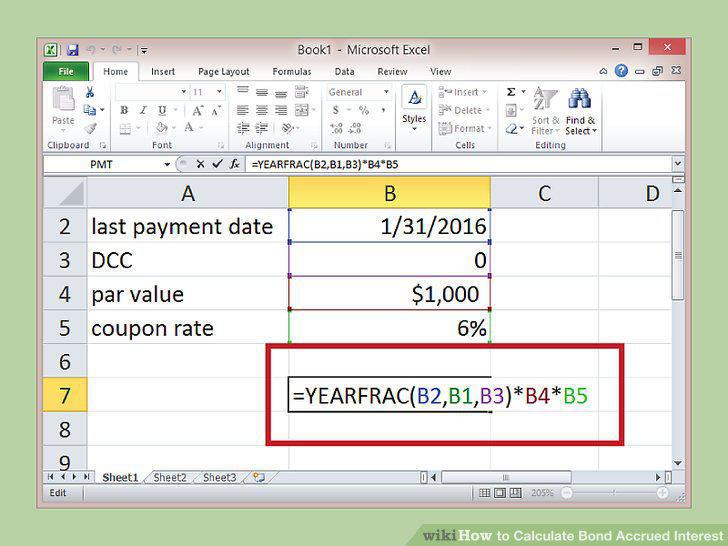Viewport: 728px width, 546px height.
Task: Click the Percent Style icon
Action: click(364, 110)
